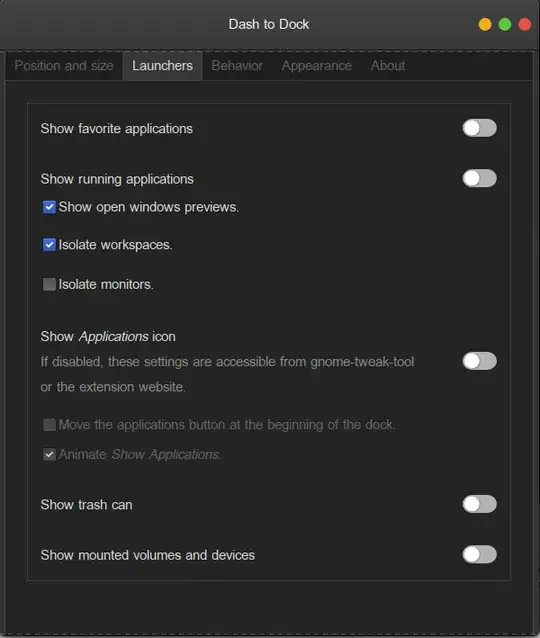This screenshot has height=638, width=540.
Task: Click the 'or the extension website.' text
Action: pos(113,387)
